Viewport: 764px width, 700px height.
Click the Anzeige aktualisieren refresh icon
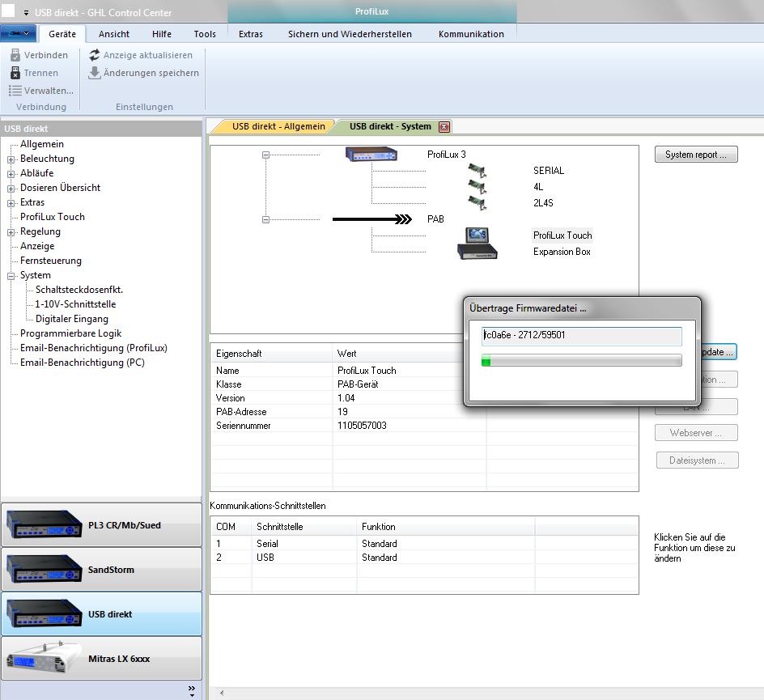point(95,55)
